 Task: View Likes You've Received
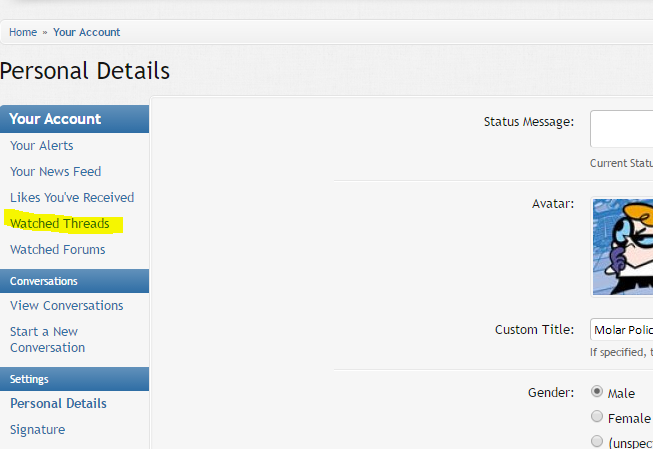(x=72, y=198)
